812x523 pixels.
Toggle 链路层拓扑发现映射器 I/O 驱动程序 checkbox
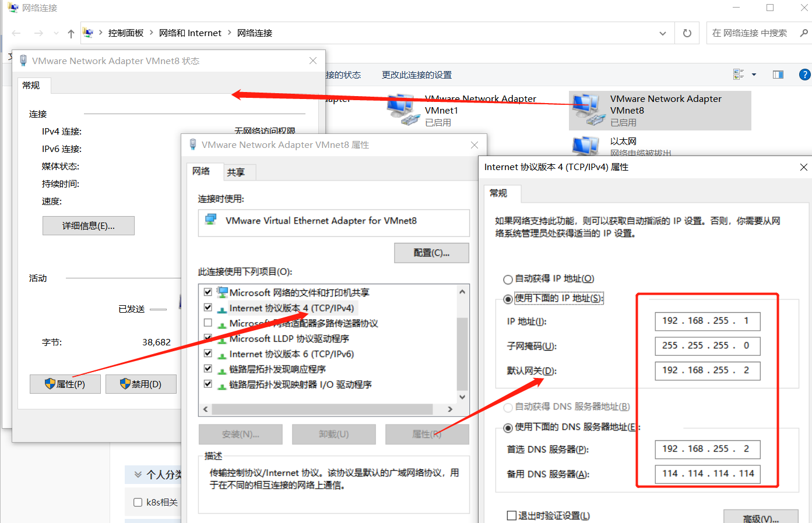208,384
